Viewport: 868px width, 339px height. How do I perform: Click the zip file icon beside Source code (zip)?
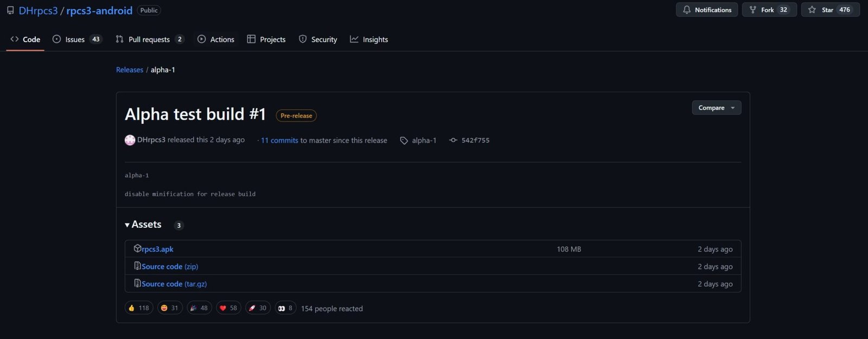coord(137,266)
